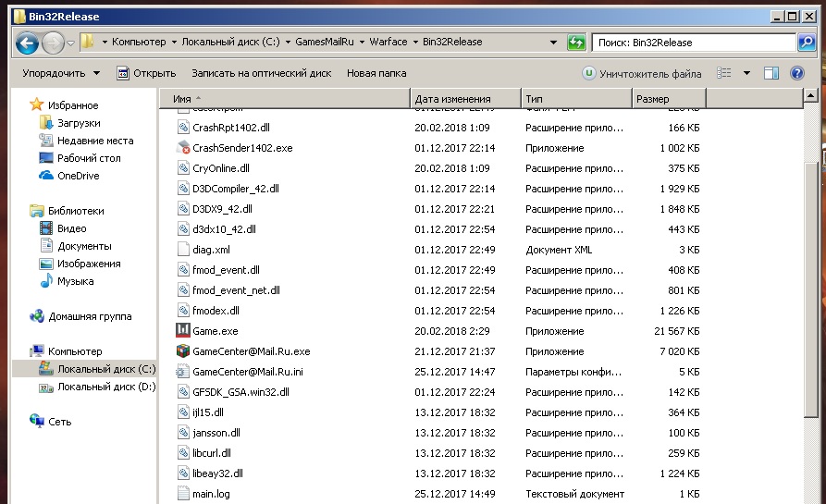Click the main.log file icon
The width and height of the screenshot is (826, 504).
(x=183, y=494)
